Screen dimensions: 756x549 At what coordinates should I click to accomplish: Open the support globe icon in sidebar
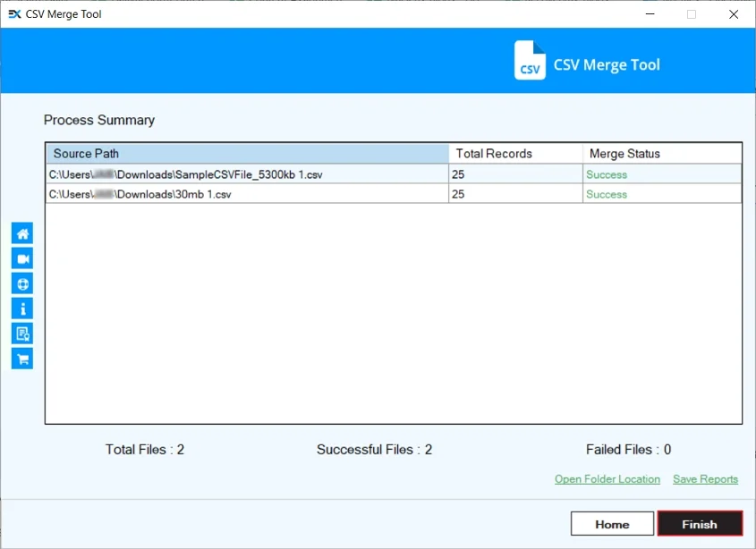click(21, 283)
